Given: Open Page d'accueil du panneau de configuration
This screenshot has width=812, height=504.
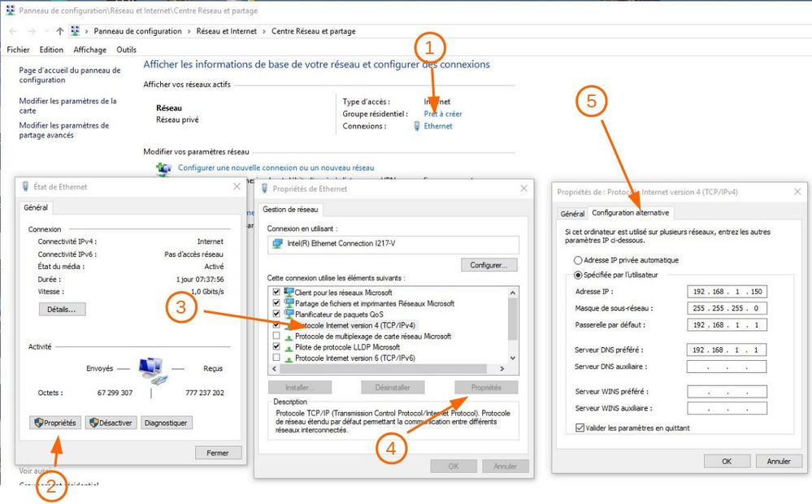Looking at the screenshot, I should 70,75.
